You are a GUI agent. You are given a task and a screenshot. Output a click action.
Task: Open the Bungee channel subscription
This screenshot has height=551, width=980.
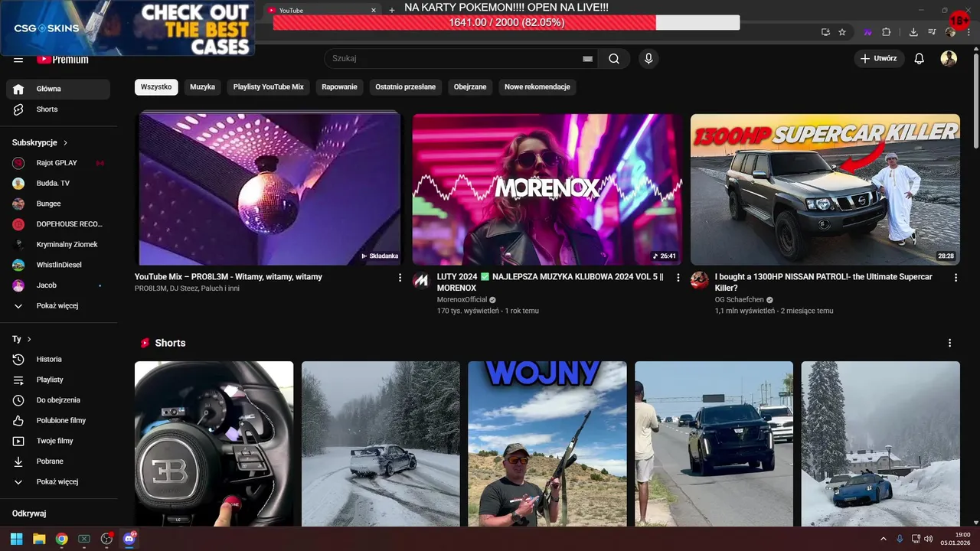click(58, 204)
